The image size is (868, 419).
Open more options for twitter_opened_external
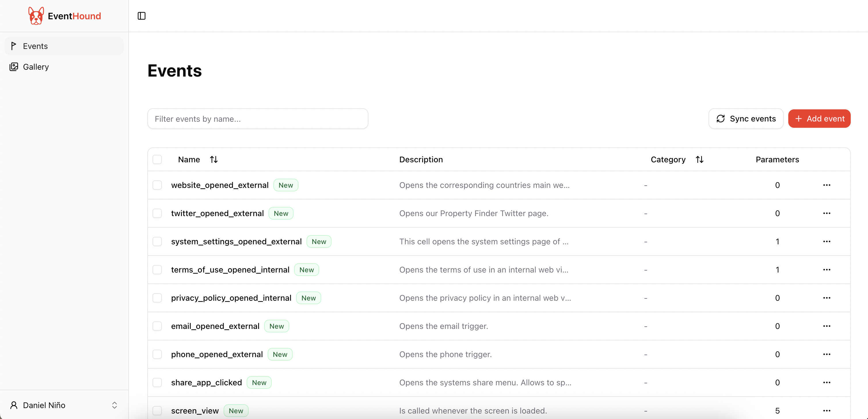827,213
